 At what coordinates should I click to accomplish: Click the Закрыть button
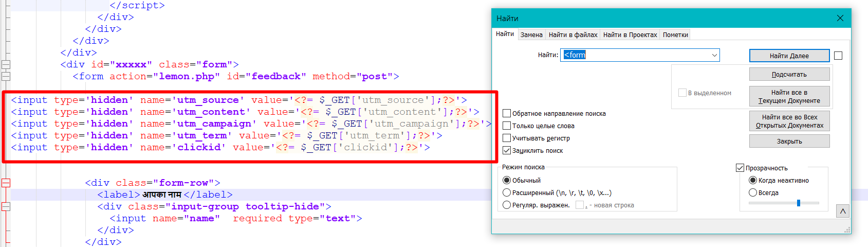(789, 141)
